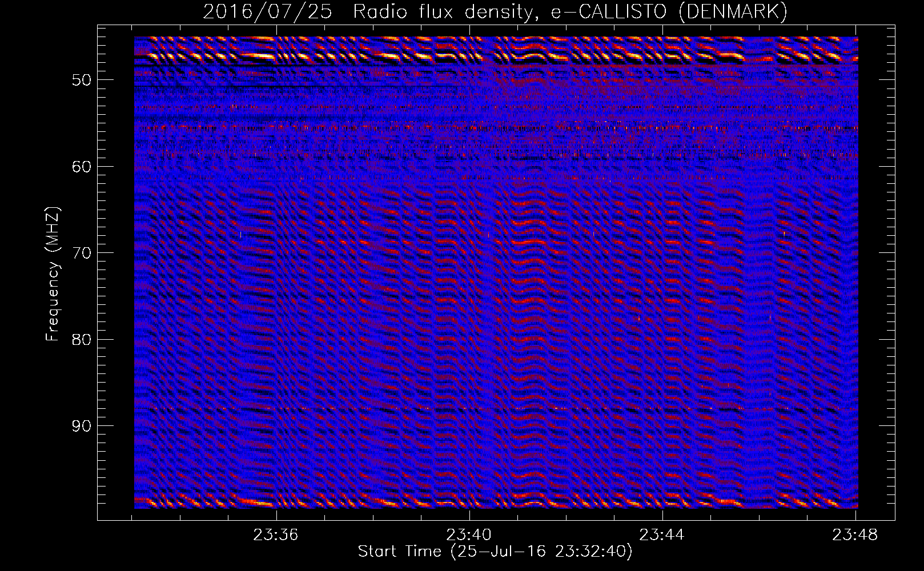
Task: Click the left y-axis label '90'
Action: point(81,427)
